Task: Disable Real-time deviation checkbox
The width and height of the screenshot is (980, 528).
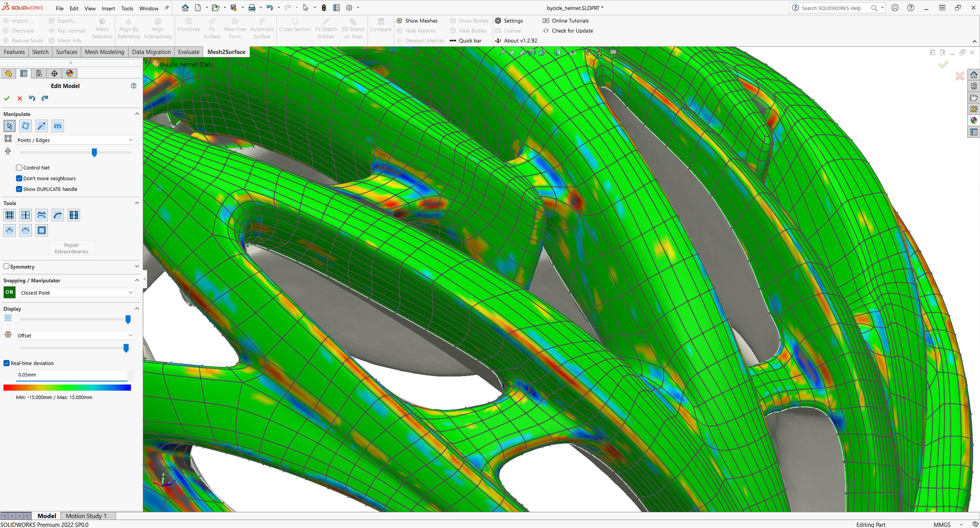Action: 7,363
